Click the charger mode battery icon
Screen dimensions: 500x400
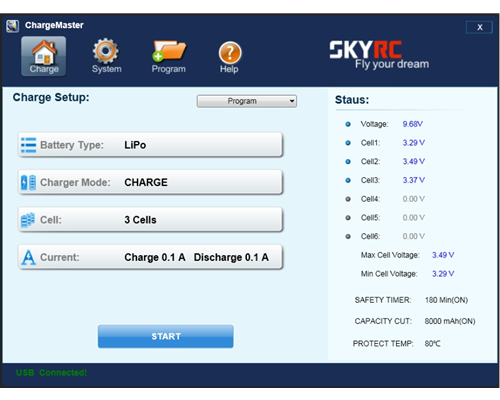click(28, 182)
